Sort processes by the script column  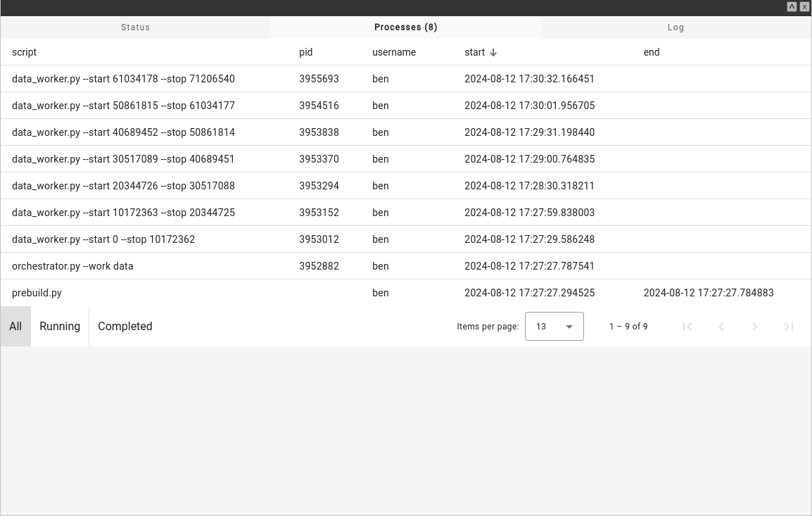(x=24, y=52)
